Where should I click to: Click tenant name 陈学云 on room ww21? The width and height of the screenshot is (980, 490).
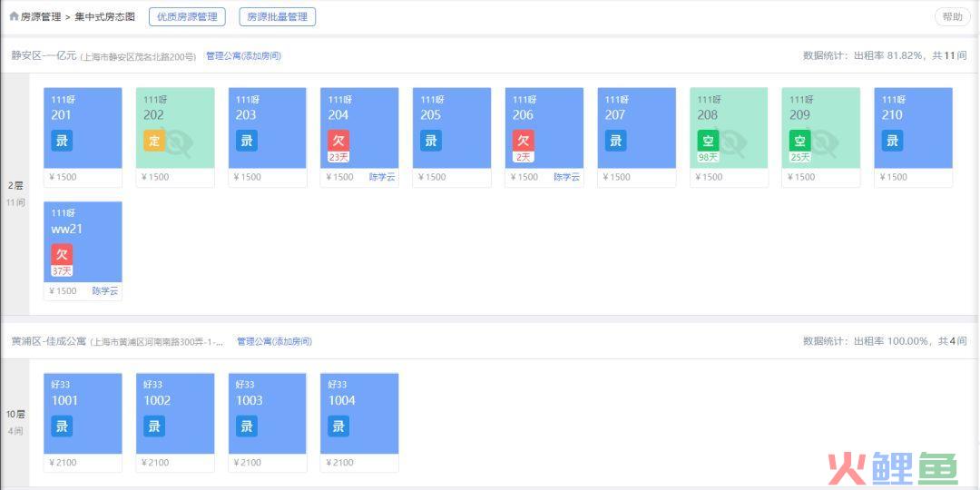(105, 290)
